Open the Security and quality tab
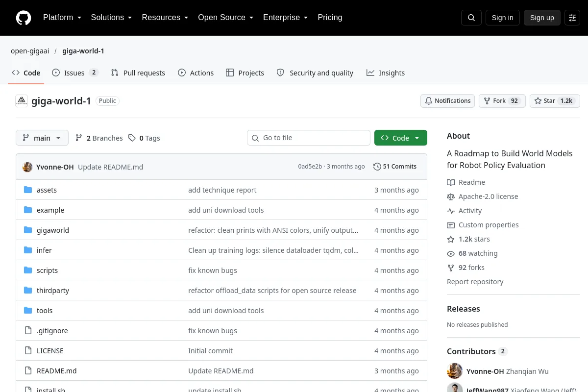Screen dimensions: 588x392 point(315,73)
